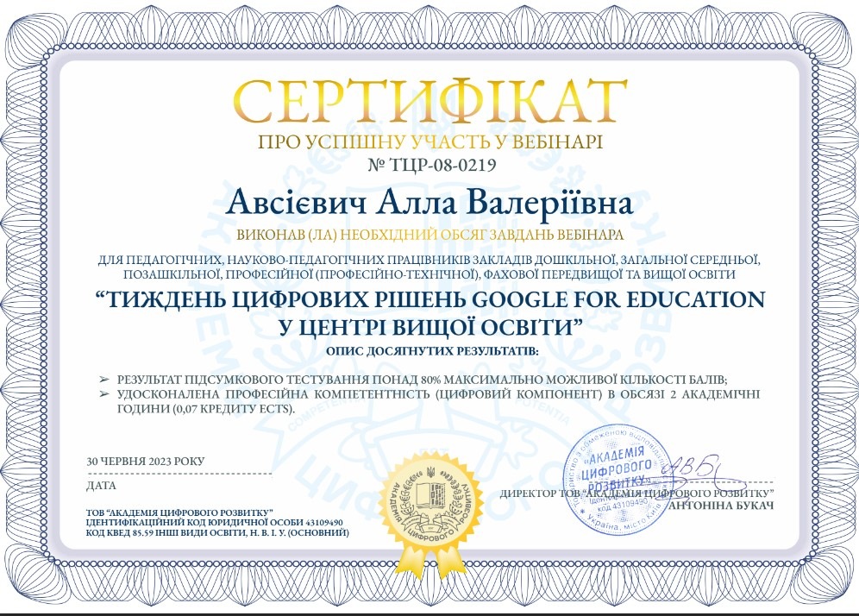Click the line starting 'ДЛЯ ПЕДАГОГІЧНИХ, НАУКОВО-ПЕДАГОГІЧНИХ ПРАЦІВНИКІВ'

point(429,259)
